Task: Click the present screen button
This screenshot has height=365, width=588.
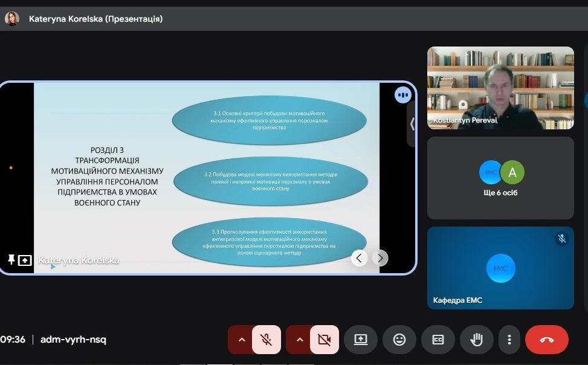Action: [x=361, y=340]
